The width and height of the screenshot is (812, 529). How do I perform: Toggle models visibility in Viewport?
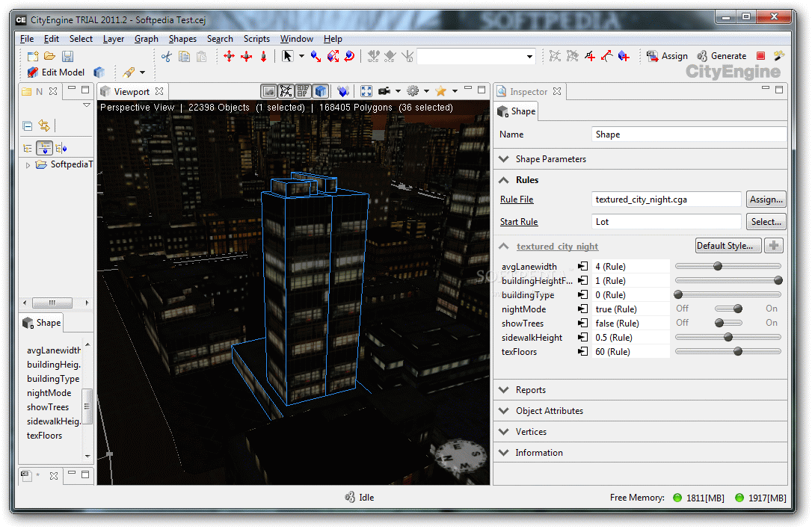click(x=321, y=92)
